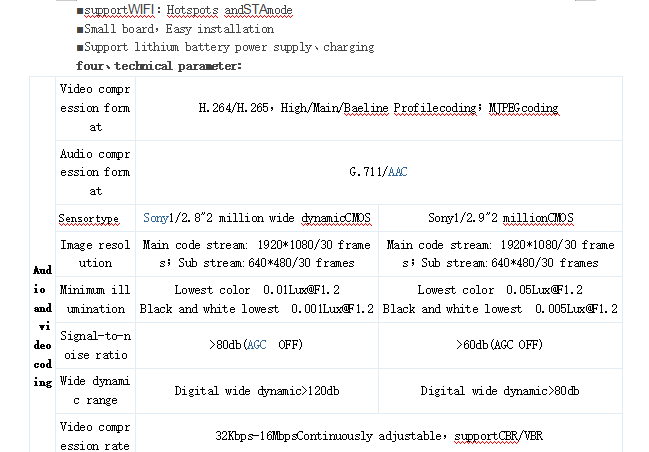Select the "Sensortype" label cell
The width and height of the screenshot is (649, 452).
tap(89, 219)
